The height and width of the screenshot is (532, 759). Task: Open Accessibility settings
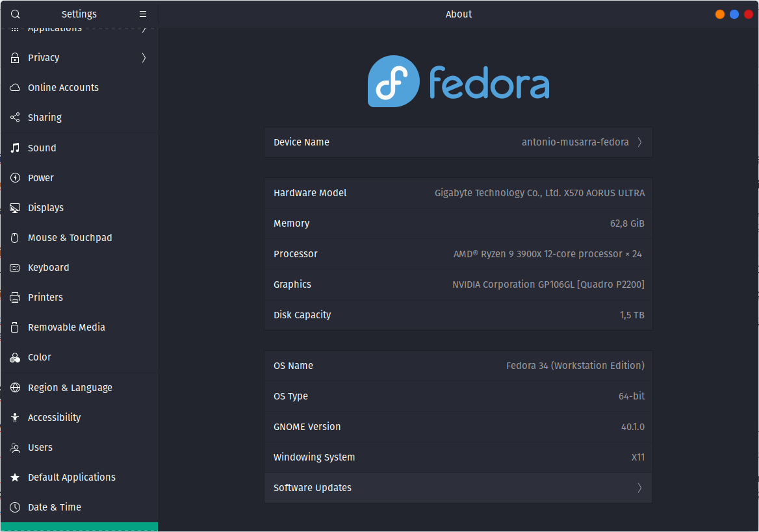coord(79,417)
